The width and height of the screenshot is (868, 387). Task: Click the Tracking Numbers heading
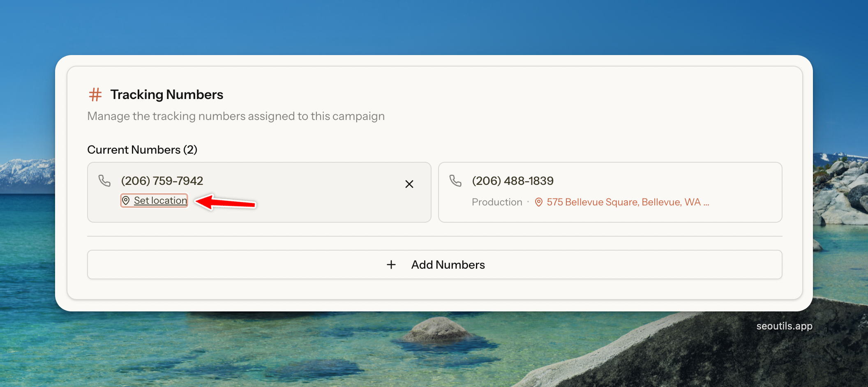[166, 94]
